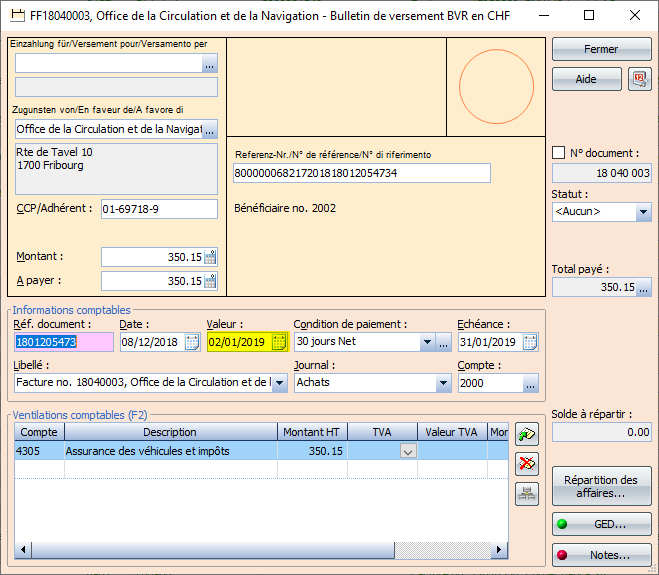The width and height of the screenshot is (659, 575).
Task: Click the Fermer button
Action: coord(601,49)
